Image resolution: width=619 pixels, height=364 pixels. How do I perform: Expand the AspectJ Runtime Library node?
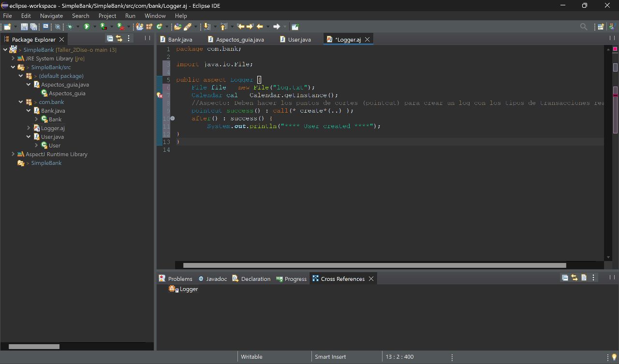pos(13,154)
